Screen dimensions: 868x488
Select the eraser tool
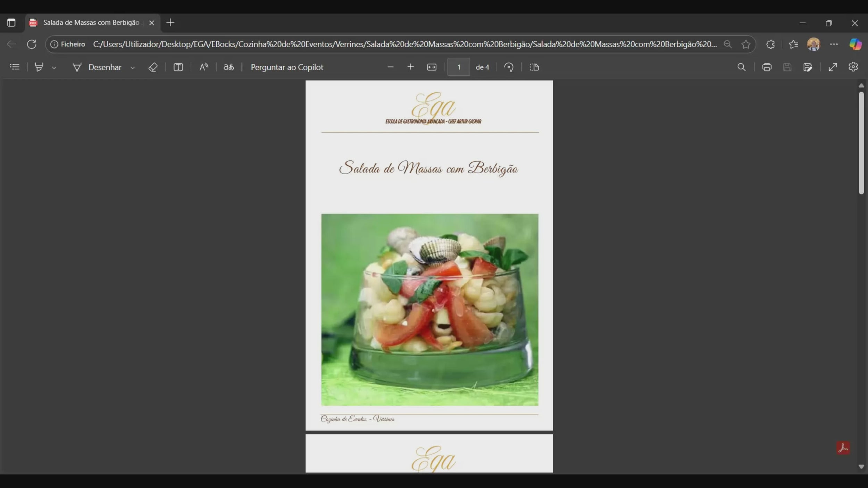[153, 67]
